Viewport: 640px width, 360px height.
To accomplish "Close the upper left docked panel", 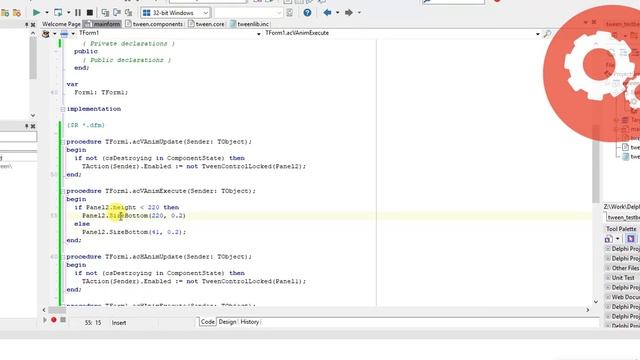I will pos(33,24).
